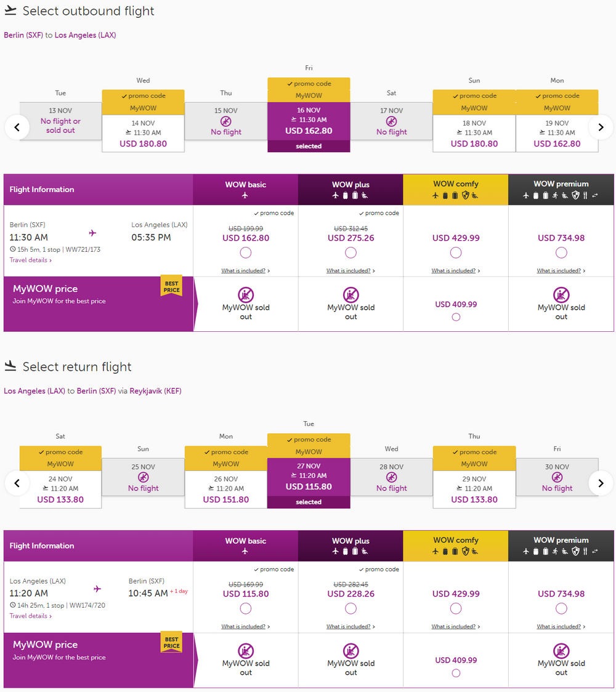Open outbound WOW premium What is included link
The height and width of the screenshot is (692, 616).
click(561, 270)
